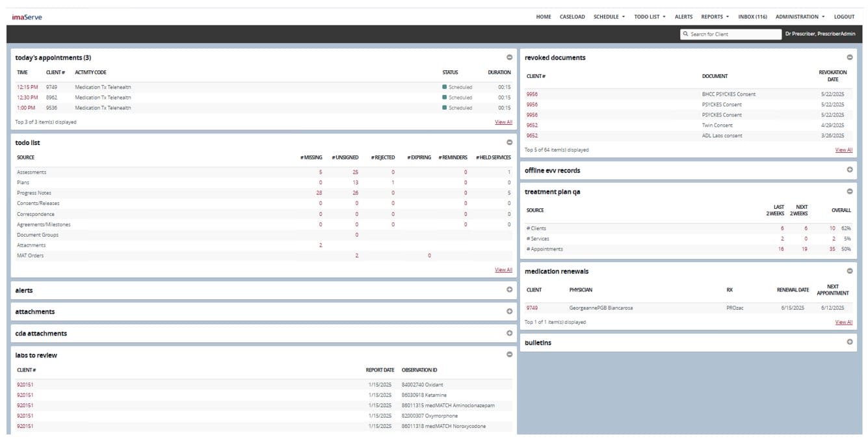Viewport: 868px width, 441px height.
Task: Open the Schedule dropdown menu
Action: coord(609,17)
